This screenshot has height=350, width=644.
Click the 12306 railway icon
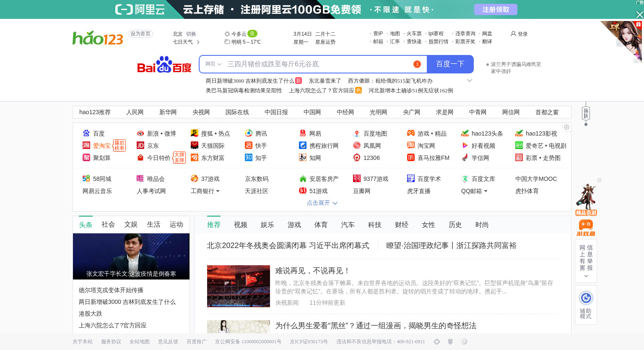[357, 158]
